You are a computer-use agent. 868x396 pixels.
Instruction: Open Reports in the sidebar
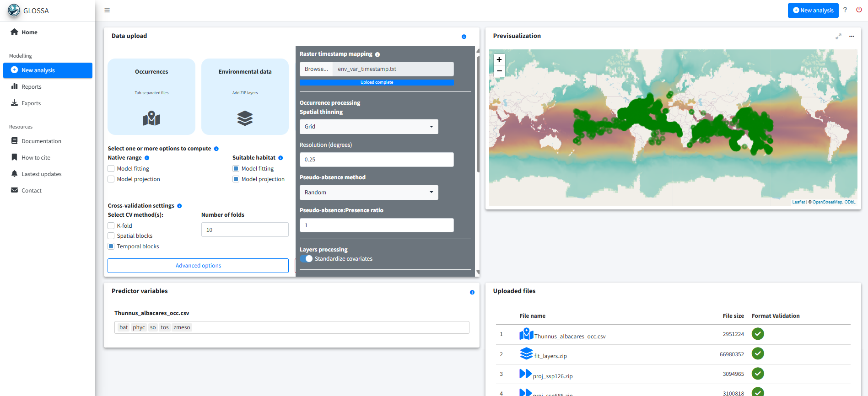point(31,87)
